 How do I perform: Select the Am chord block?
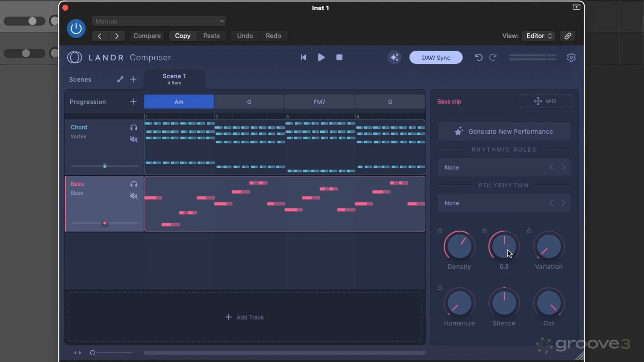179,102
